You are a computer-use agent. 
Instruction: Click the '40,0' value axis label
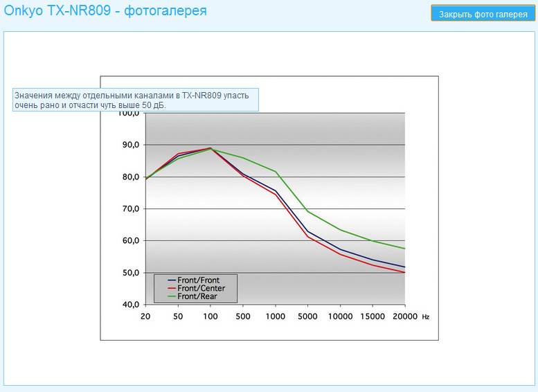131,305
